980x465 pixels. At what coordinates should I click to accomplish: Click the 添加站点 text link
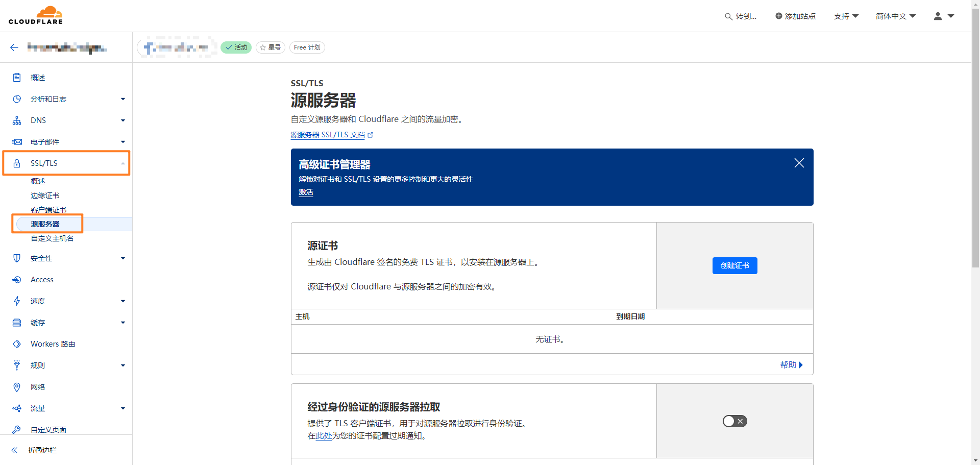click(800, 16)
